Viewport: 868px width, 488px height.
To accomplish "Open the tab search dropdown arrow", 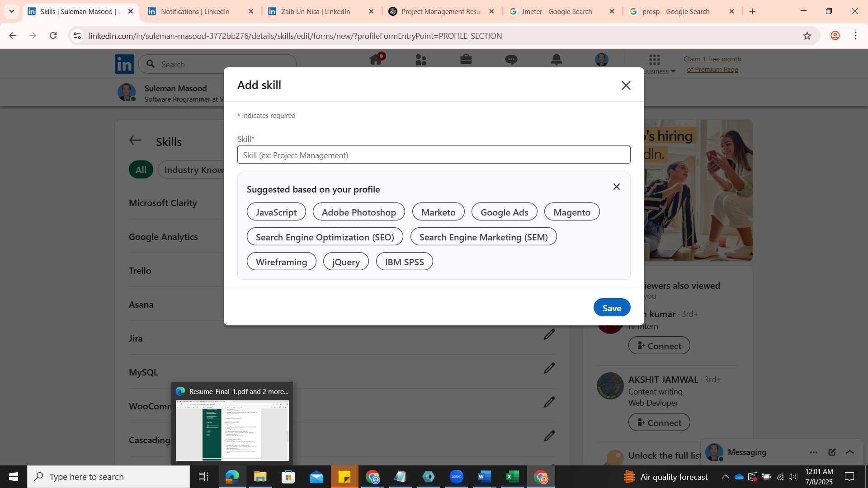I will [x=12, y=11].
